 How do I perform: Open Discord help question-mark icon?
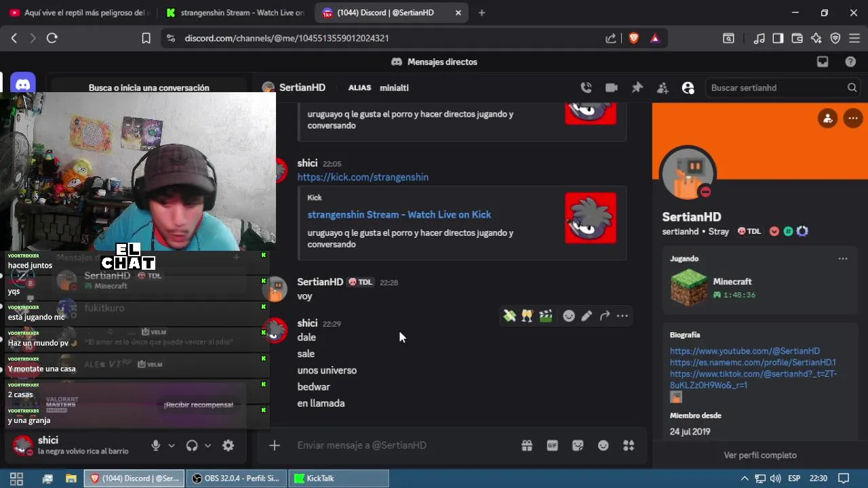tap(850, 62)
